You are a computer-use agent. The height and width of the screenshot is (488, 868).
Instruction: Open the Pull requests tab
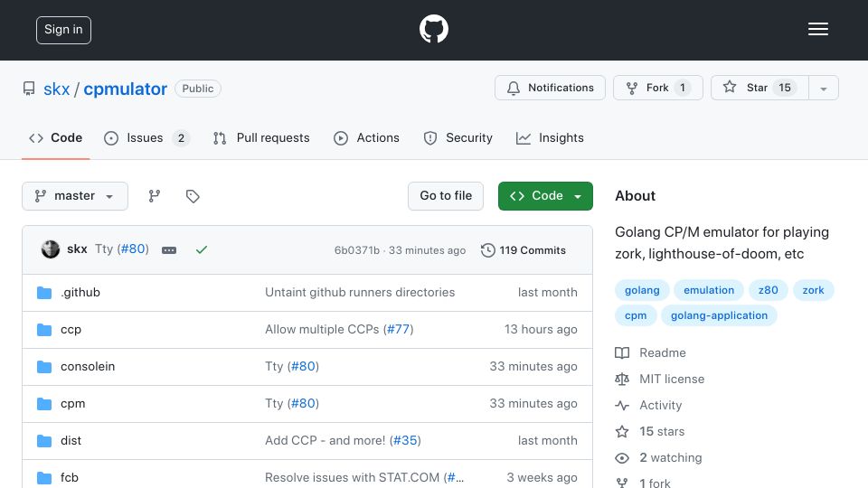click(x=261, y=137)
